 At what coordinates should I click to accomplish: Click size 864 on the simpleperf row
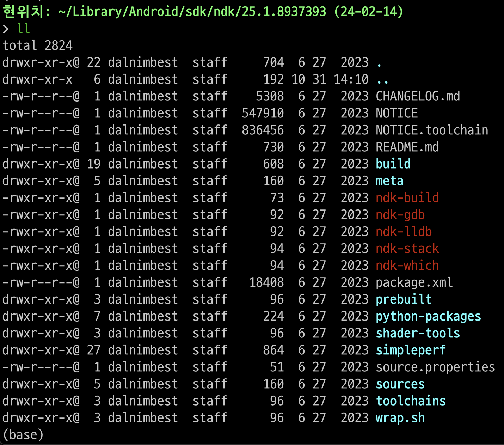point(273,350)
